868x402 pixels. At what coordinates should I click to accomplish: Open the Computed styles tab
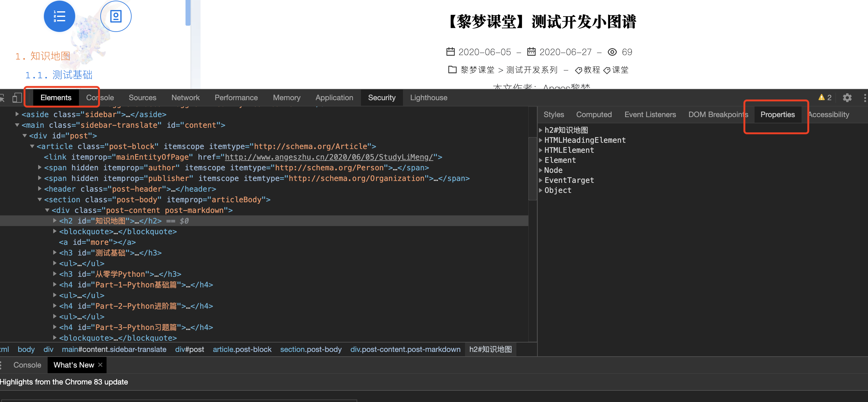593,115
